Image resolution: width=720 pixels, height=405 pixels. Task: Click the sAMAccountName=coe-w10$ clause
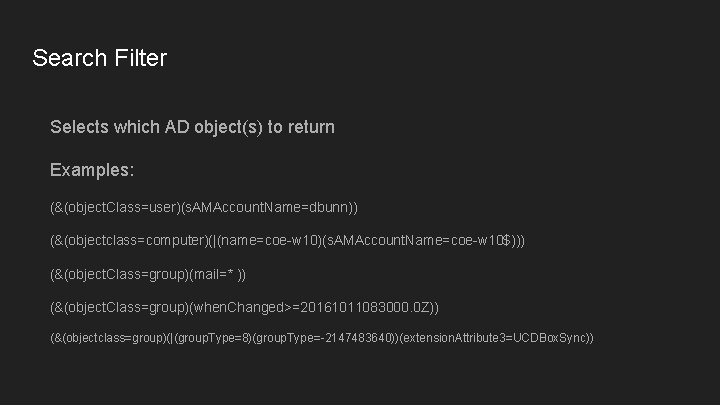tap(419, 241)
